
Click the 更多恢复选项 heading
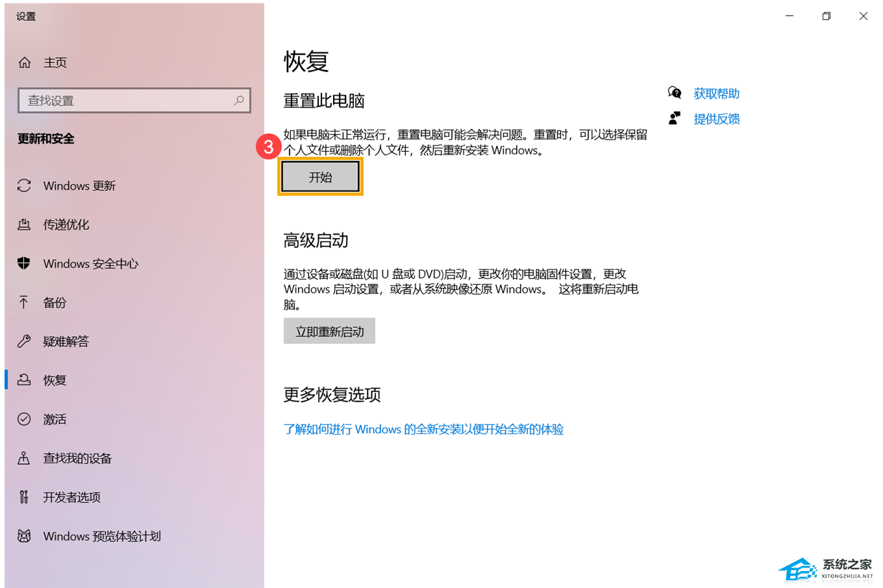[x=332, y=395]
